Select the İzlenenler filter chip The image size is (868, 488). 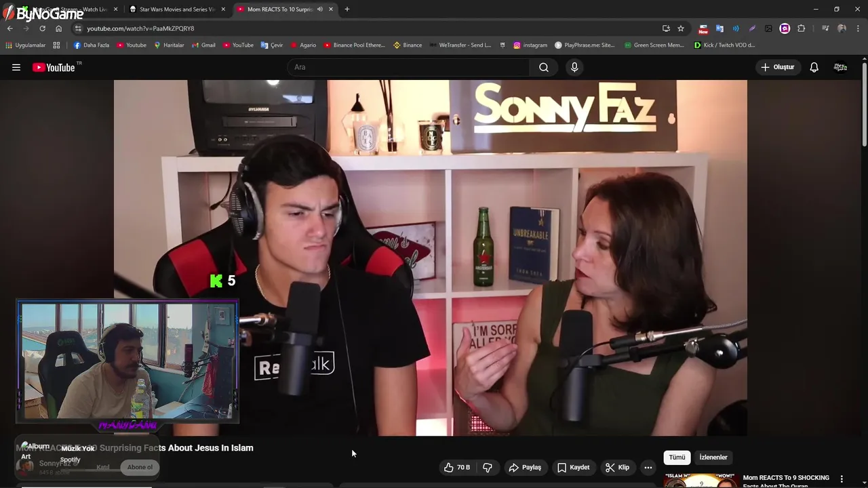[x=713, y=457]
